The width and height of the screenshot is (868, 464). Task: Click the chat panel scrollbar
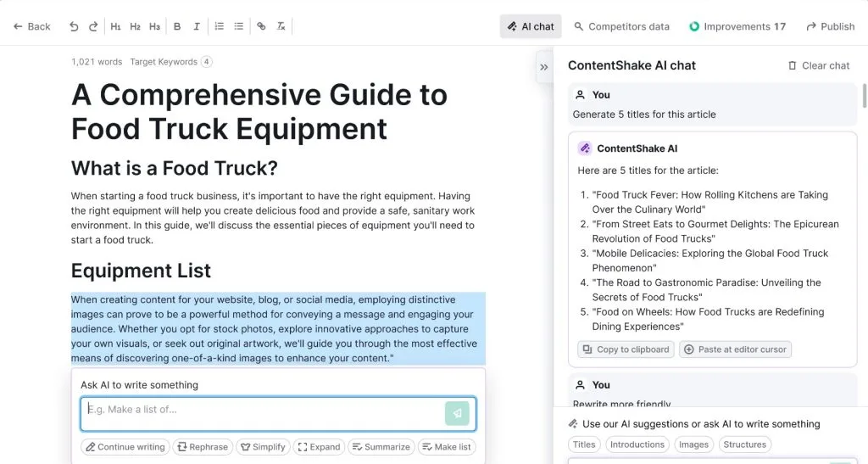click(864, 96)
